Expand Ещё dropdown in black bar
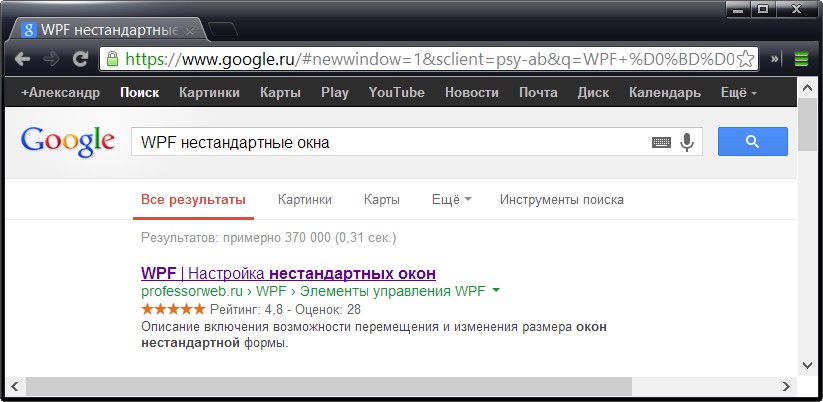This screenshot has height=402, width=823. [739, 92]
